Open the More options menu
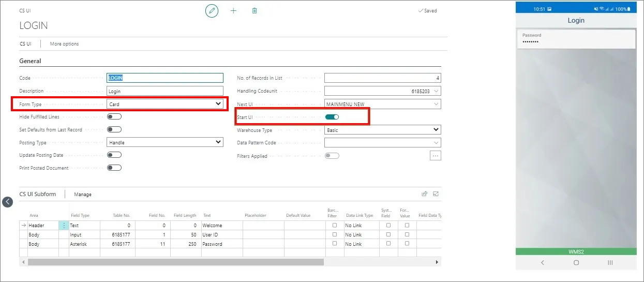This screenshot has width=644, height=282. pyautogui.click(x=65, y=44)
